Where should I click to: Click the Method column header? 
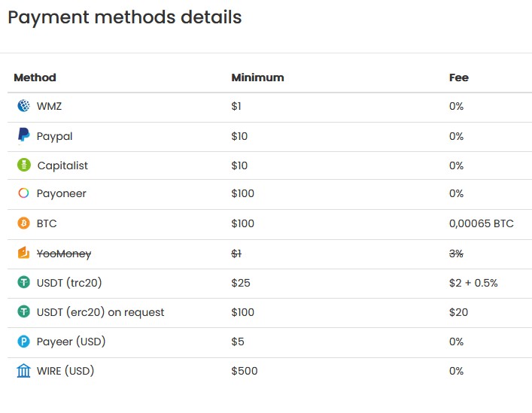coord(35,77)
